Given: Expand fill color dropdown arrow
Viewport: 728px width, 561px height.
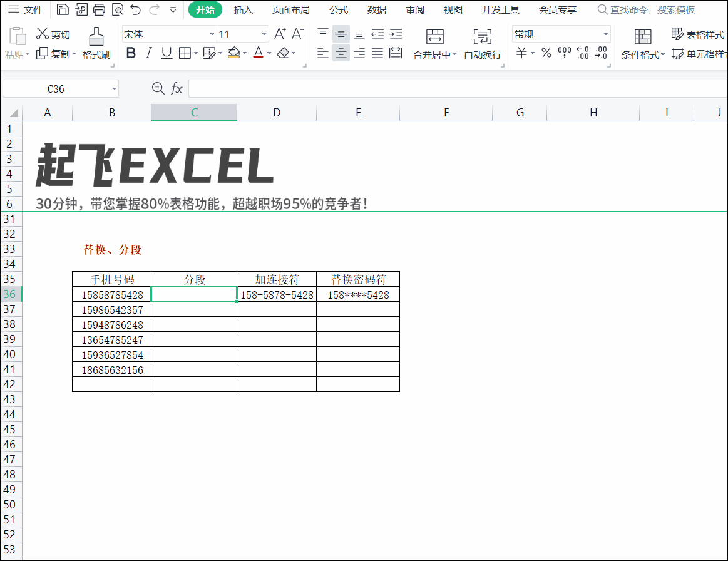Looking at the screenshot, I should [x=245, y=53].
